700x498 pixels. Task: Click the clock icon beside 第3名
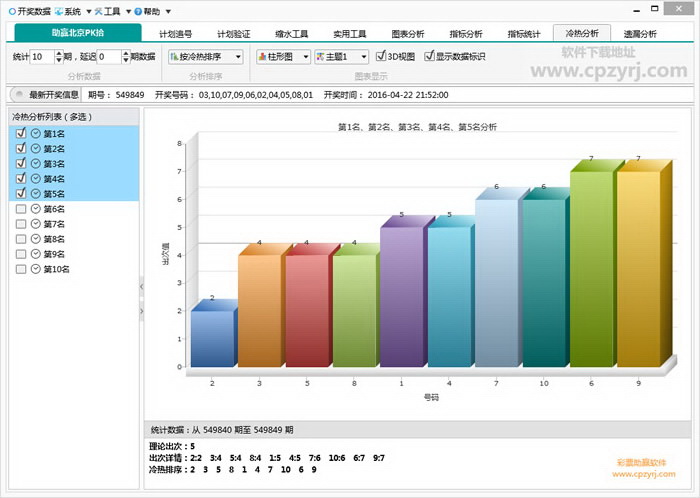pyautogui.click(x=36, y=163)
